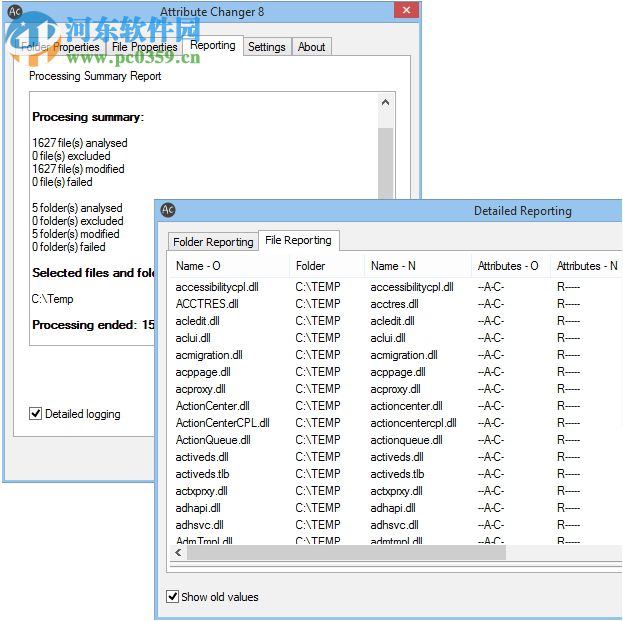
Task: Click the Attribute Changer 8 title bar icon
Action: (15, 12)
